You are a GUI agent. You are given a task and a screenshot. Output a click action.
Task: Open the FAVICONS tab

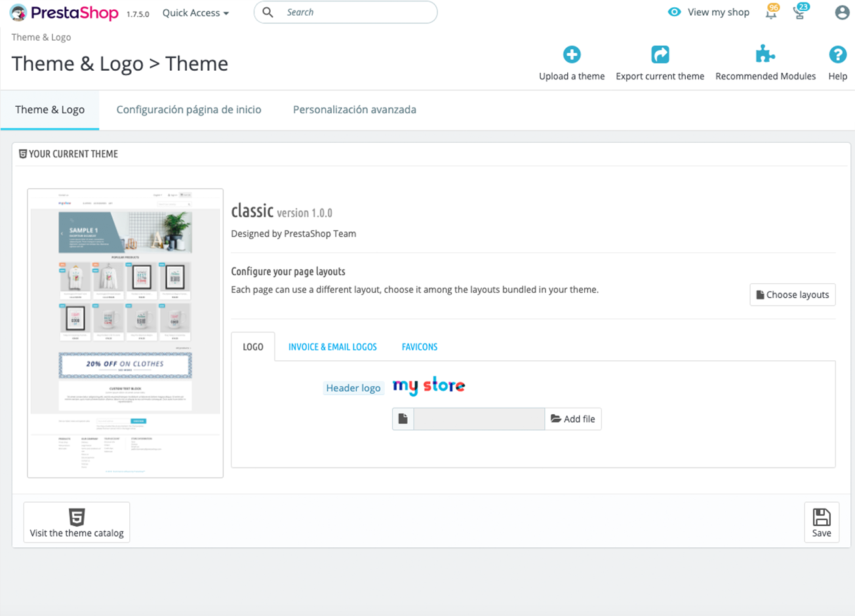coord(420,347)
